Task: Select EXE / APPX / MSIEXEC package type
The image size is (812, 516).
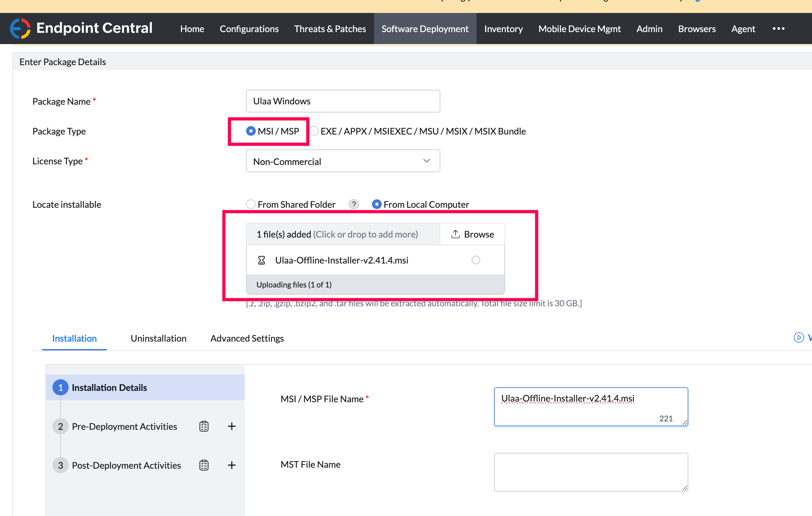Action: (314, 131)
